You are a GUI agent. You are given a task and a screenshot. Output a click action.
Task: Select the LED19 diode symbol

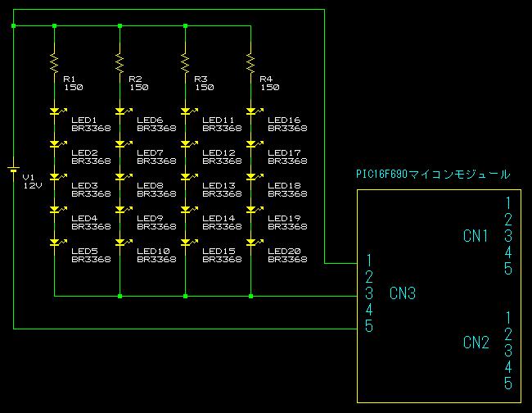coord(254,210)
